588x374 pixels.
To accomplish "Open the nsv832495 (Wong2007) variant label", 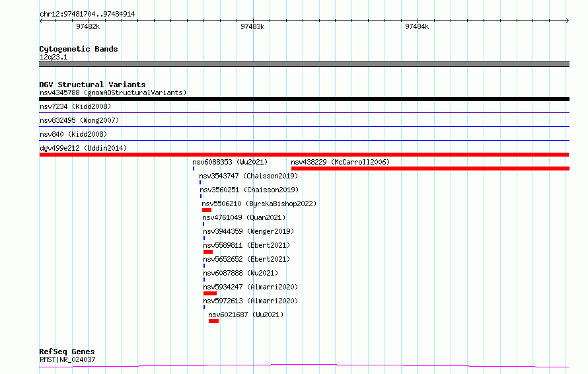I will 79,120.
